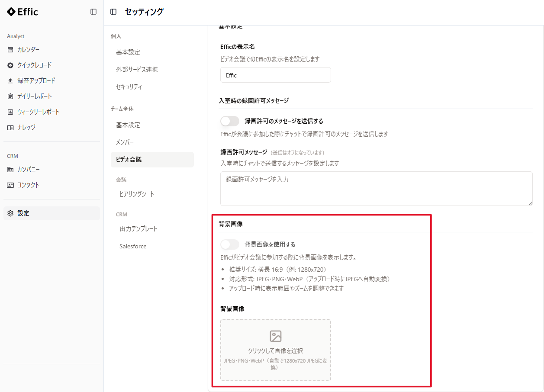The image size is (544, 392).
Task: Toggle settings sidebar icon beside セッティング title
Action: [x=113, y=12]
